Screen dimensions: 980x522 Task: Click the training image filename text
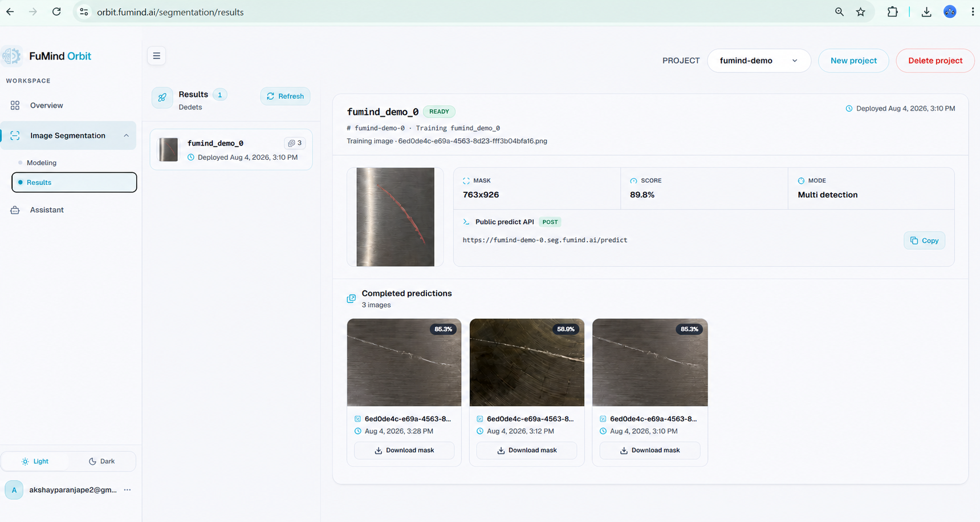(x=473, y=141)
